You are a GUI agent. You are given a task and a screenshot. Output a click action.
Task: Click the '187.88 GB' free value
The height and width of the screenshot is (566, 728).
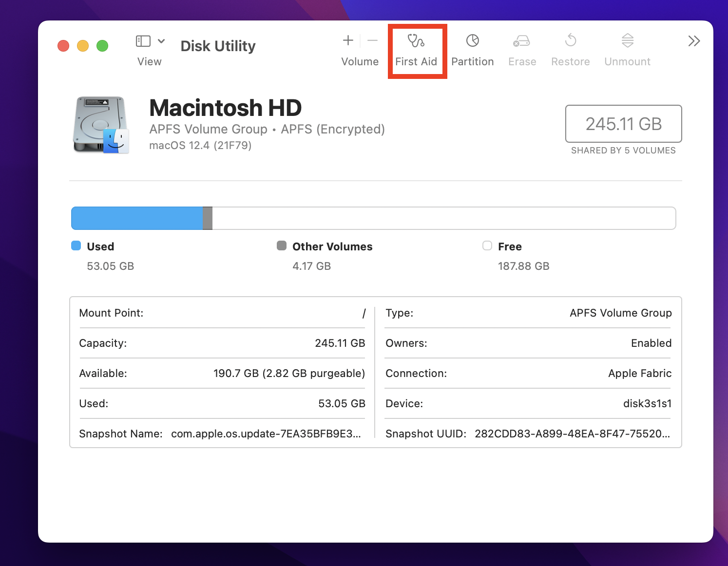tap(524, 266)
